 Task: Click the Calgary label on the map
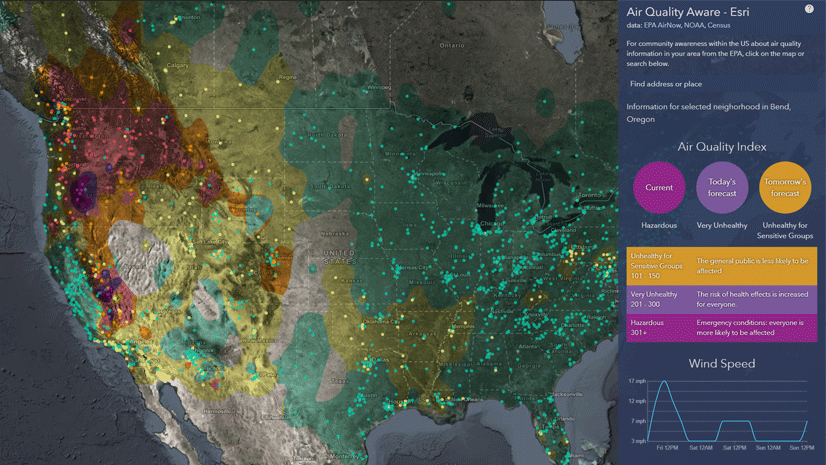(x=177, y=66)
